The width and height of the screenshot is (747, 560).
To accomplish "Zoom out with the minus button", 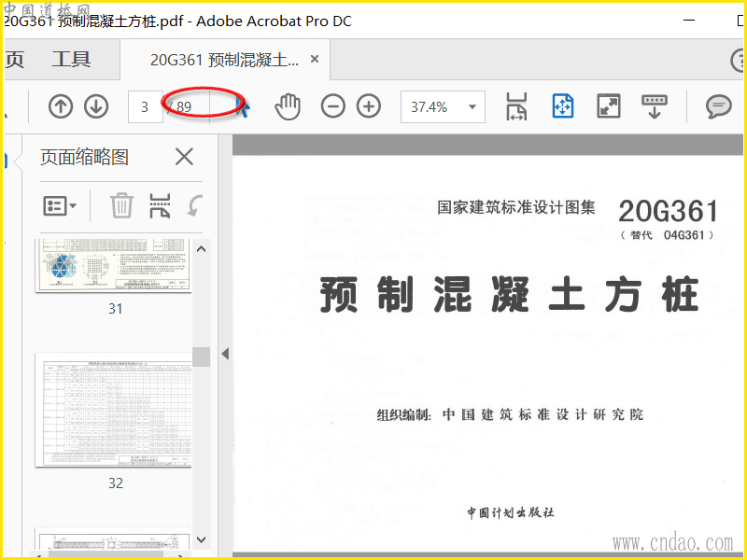I will pyautogui.click(x=333, y=106).
